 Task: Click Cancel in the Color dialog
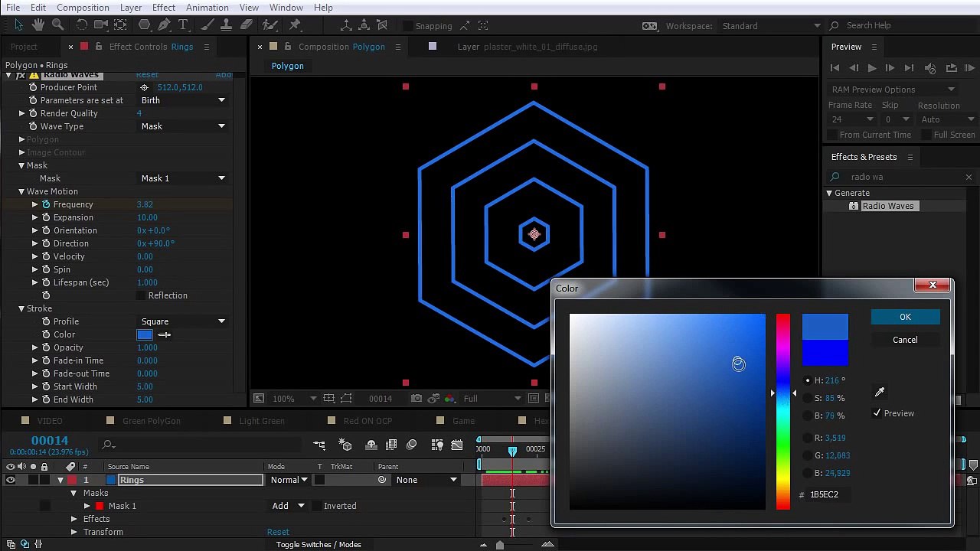coord(905,340)
